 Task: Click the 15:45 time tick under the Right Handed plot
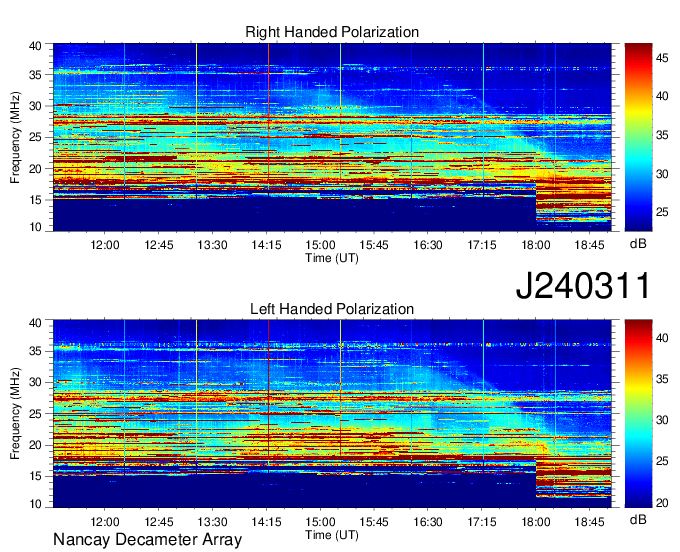pyautogui.click(x=374, y=245)
